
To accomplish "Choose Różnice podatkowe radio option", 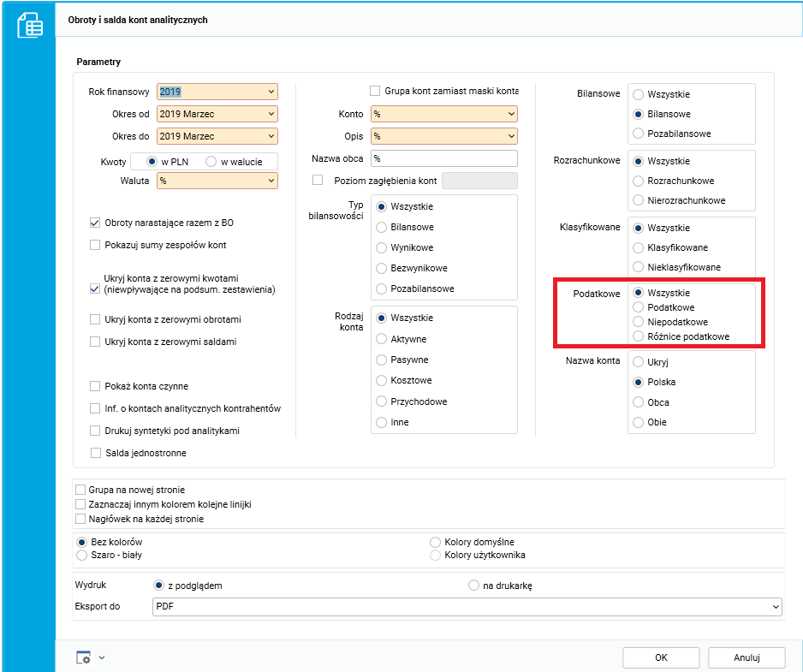I will (639, 336).
